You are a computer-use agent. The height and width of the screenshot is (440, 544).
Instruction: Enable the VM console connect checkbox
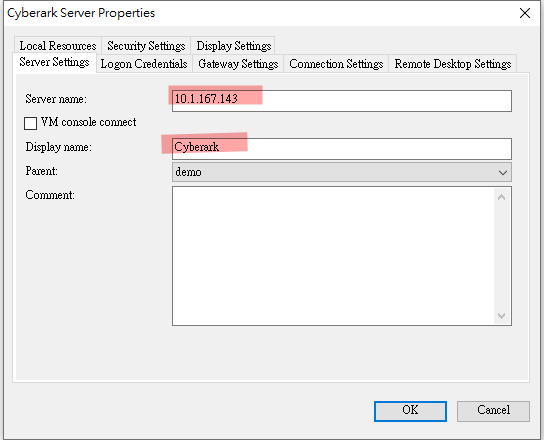tap(31, 123)
